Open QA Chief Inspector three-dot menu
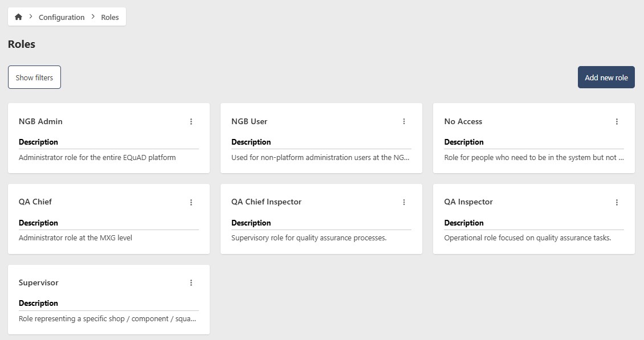 coord(403,202)
